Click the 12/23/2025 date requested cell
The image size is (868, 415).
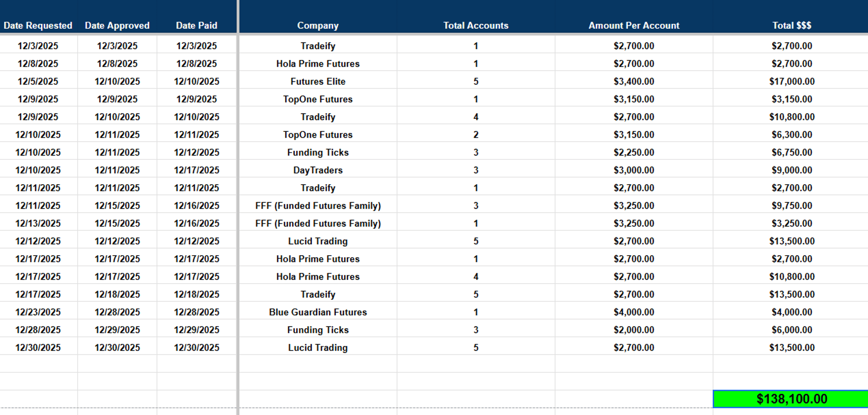(38, 312)
